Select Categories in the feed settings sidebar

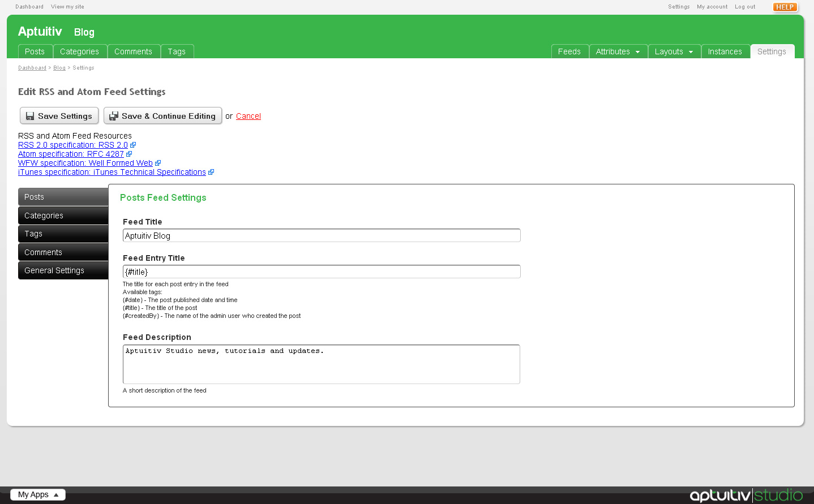coord(63,216)
